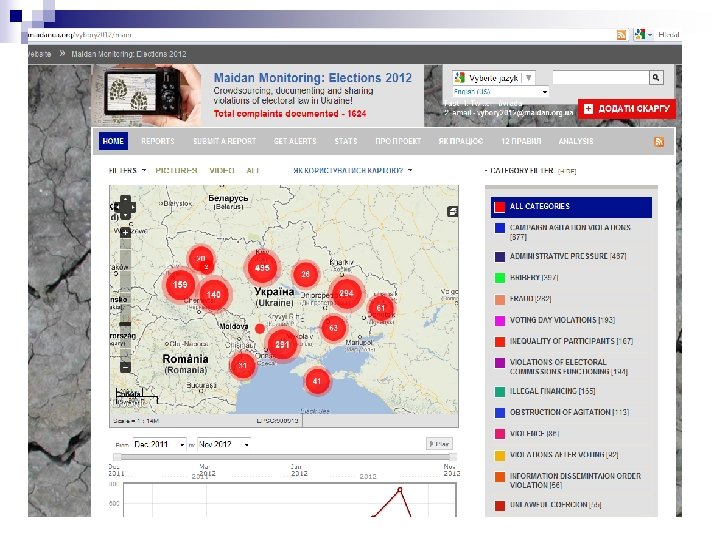Open the cluster marker showing 159
This screenshot has width=720, height=540.
click(x=180, y=285)
